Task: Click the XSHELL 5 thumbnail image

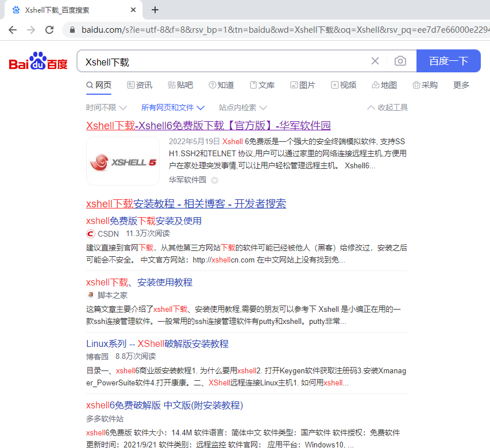Action: click(x=123, y=161)
